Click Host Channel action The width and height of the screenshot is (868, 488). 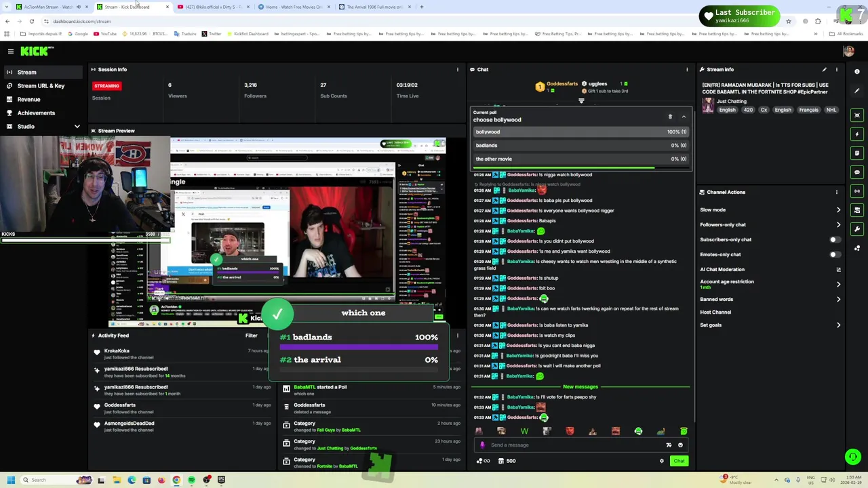[715, 312]
